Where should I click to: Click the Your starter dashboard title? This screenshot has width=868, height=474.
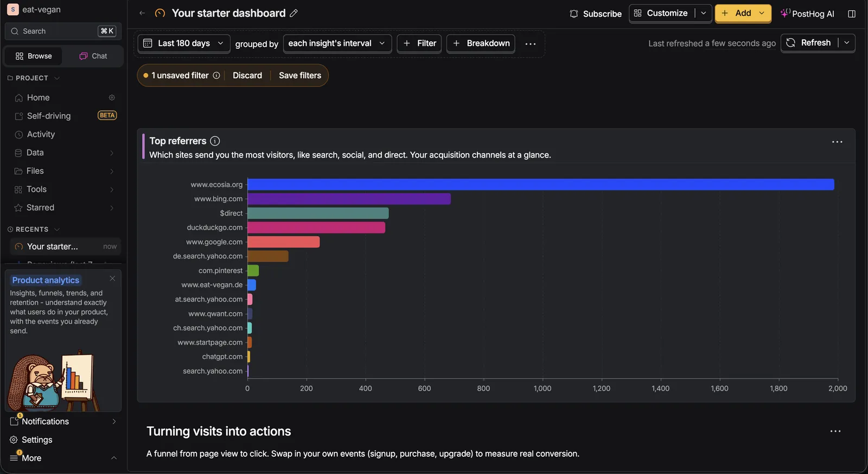(228, 13)
